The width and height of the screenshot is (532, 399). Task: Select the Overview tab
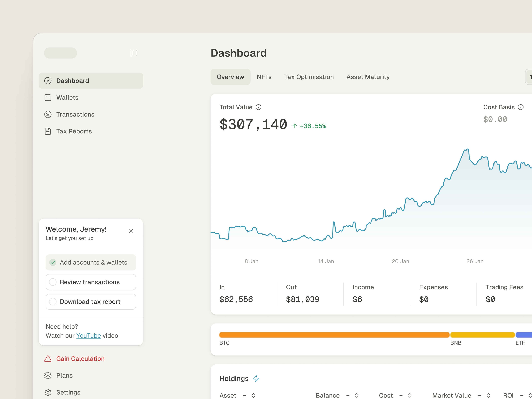point(230,77)
